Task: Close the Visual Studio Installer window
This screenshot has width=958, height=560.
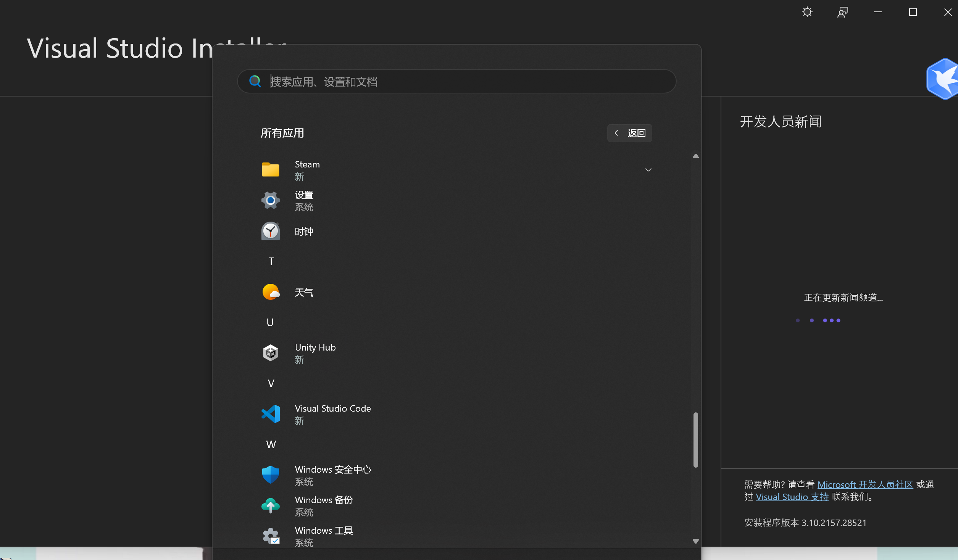Action: click(948, 12)
